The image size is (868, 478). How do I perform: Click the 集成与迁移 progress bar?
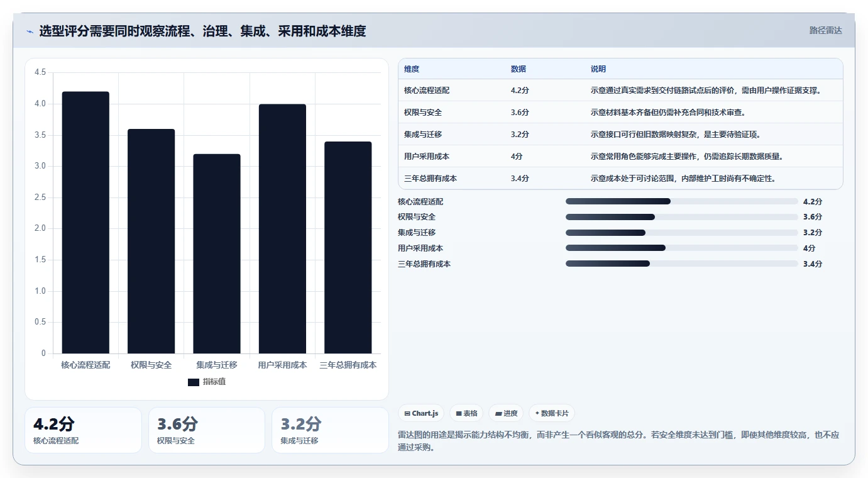point(682,233)
